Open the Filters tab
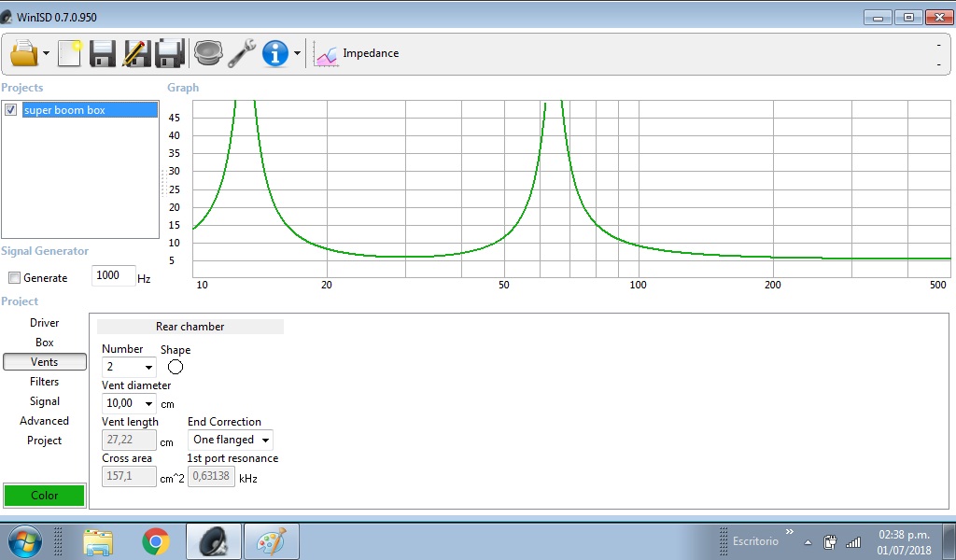Image resolution: width=956 pixels, height=560 pixels. pos(45,382)
